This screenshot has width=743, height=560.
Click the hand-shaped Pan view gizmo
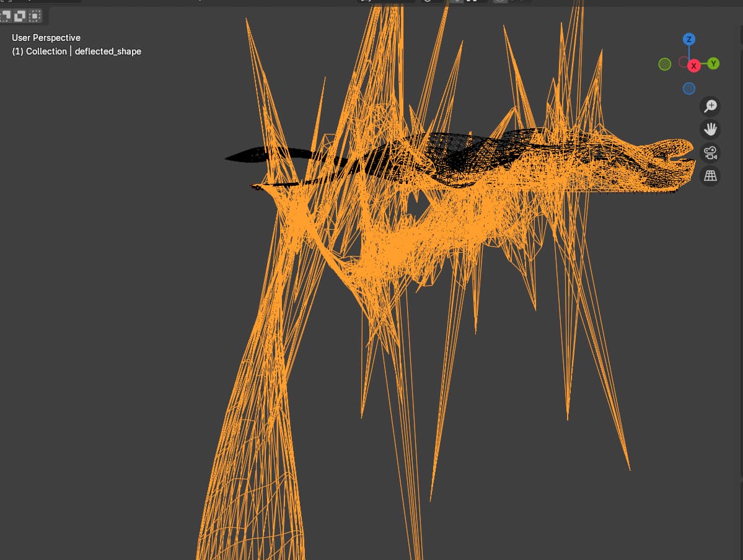click(x=710, y=129)
